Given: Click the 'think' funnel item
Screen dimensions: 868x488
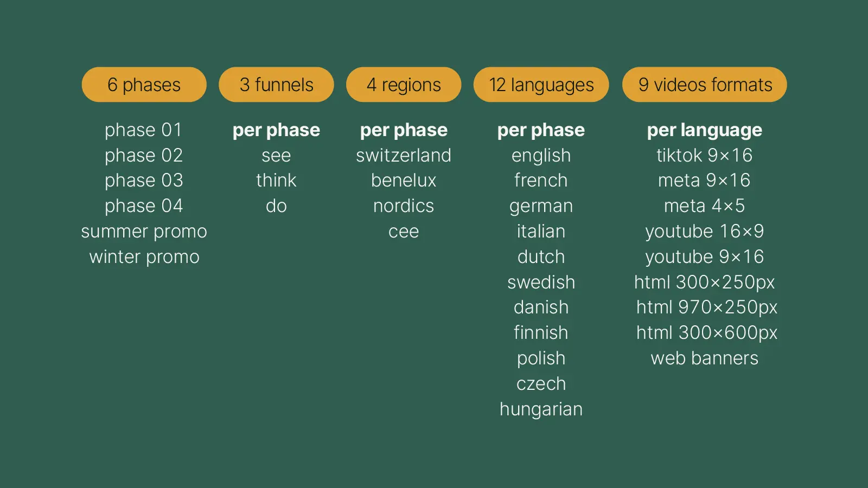Looking at the screenshot, I should tap(276, 181).
